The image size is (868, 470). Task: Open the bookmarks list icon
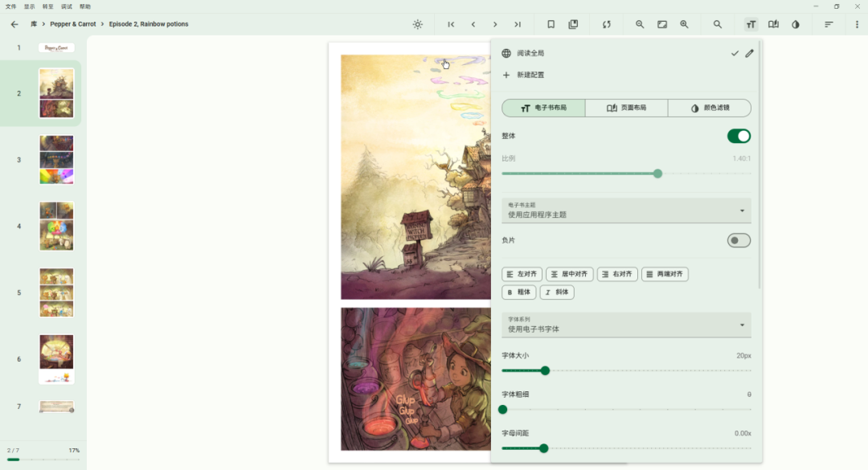(574, 24)
